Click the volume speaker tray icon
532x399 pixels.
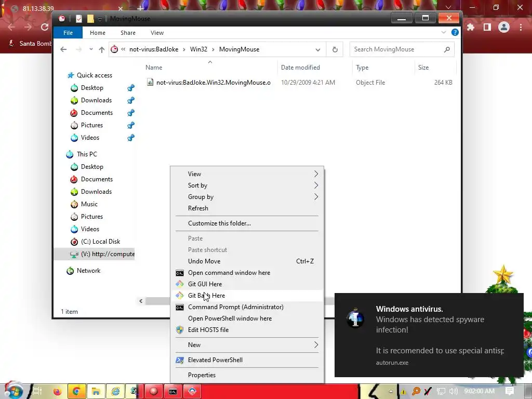point(453,392)
